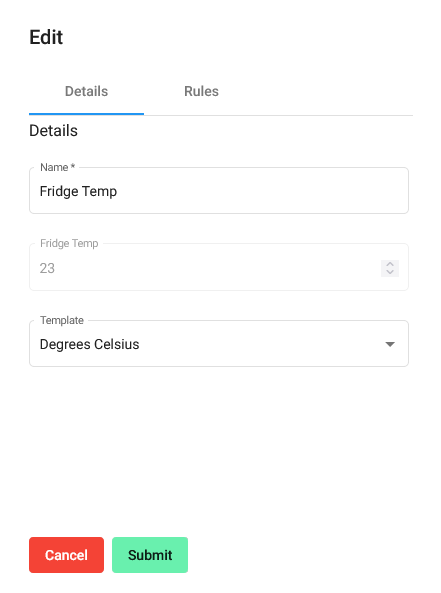The image size is (441, 593).
Task: Click the blue active-tab underline indicator
Action: point(86,113)
